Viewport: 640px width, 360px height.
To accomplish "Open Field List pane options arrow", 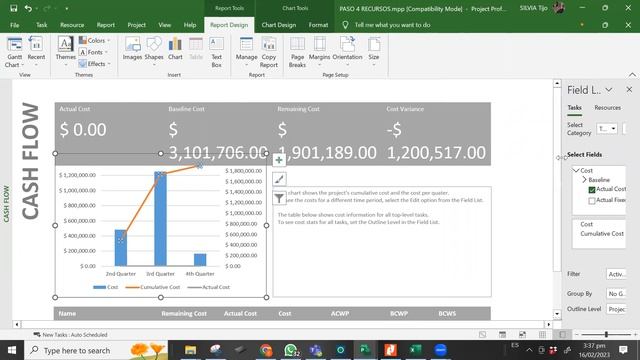I will [609, 90].
